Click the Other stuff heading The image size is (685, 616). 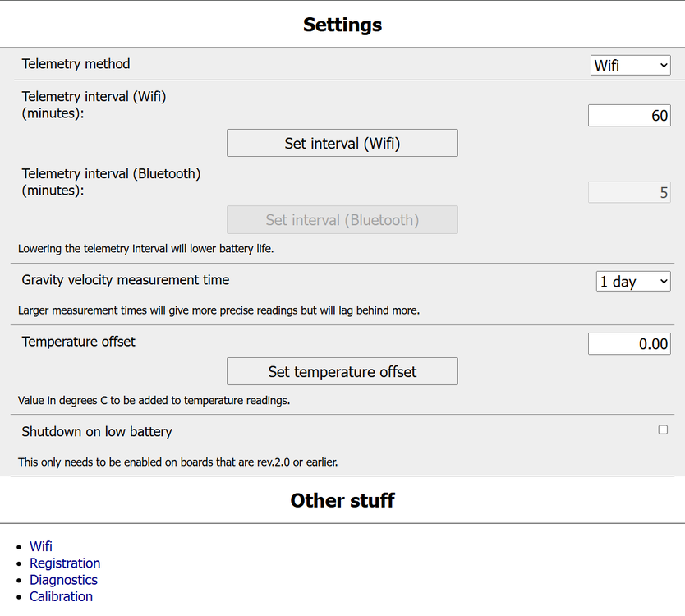[x=342, y=500]
